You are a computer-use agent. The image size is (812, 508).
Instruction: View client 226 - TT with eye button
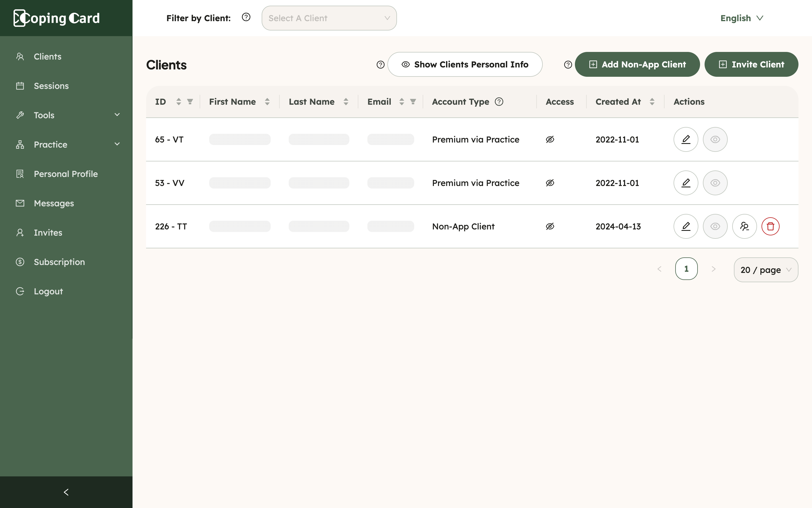click(715, 226)
